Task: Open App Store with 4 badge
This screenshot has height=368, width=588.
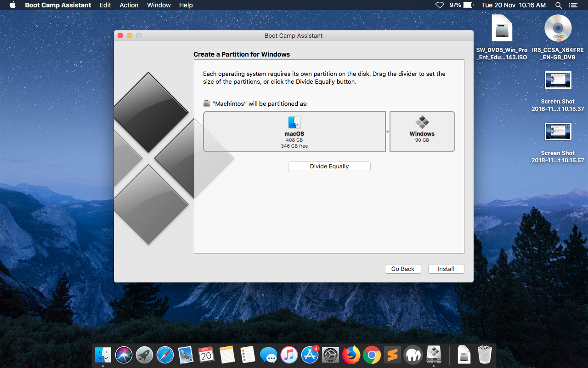Action: (310, 355)
